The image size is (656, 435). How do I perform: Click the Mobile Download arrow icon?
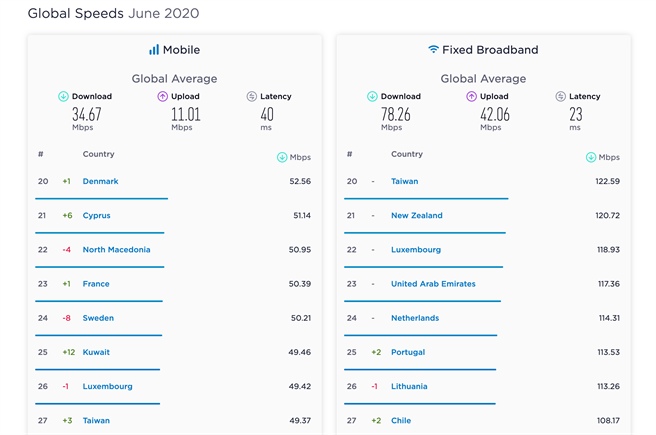tap(63, 97)
